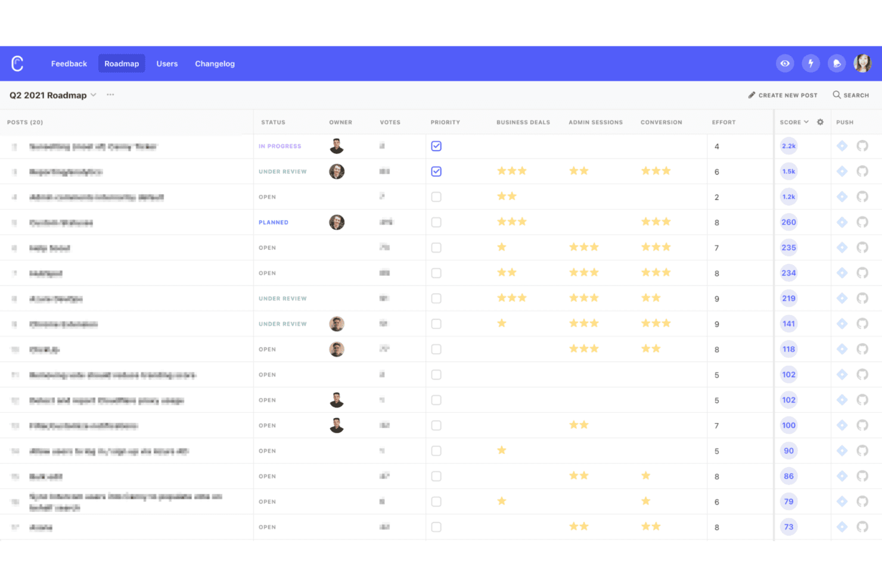The height and width of the screenshot is (588, 882).
Task: Open the PLANNED status cell
Action: click(x=274, y=222)
